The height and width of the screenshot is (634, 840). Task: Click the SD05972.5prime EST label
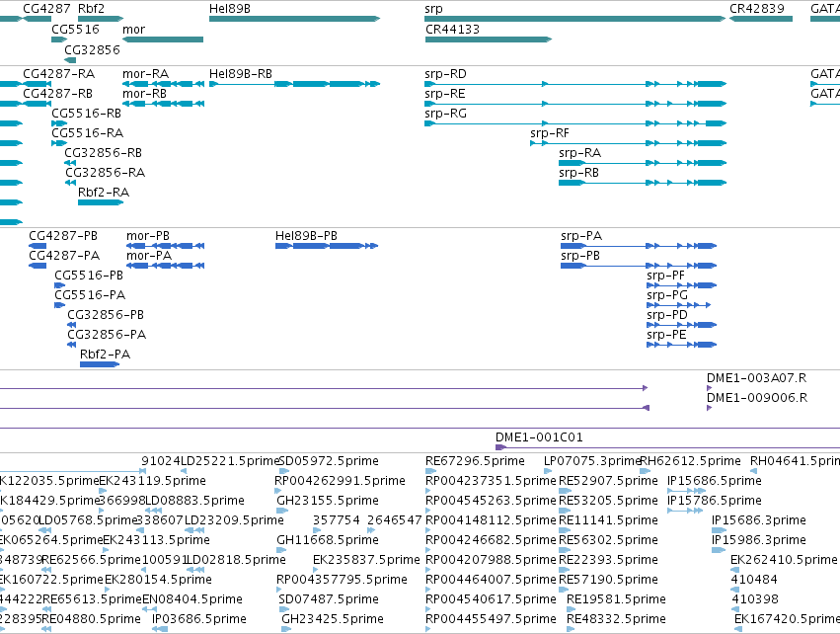[x=329, y=461]
